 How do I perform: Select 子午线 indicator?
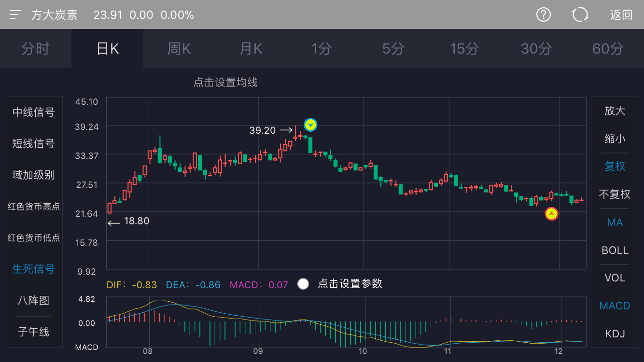[x=34, y=332]
